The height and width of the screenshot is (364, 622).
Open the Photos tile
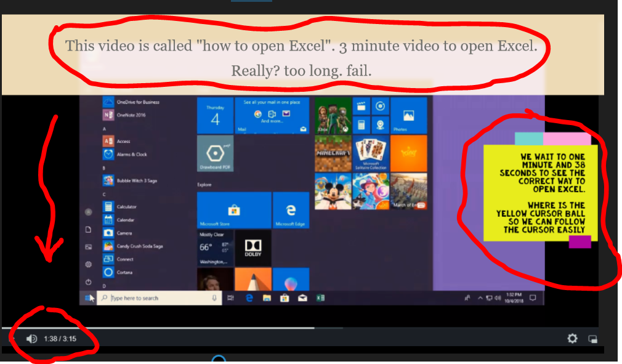pyautogui.click(x=408, y=115)
